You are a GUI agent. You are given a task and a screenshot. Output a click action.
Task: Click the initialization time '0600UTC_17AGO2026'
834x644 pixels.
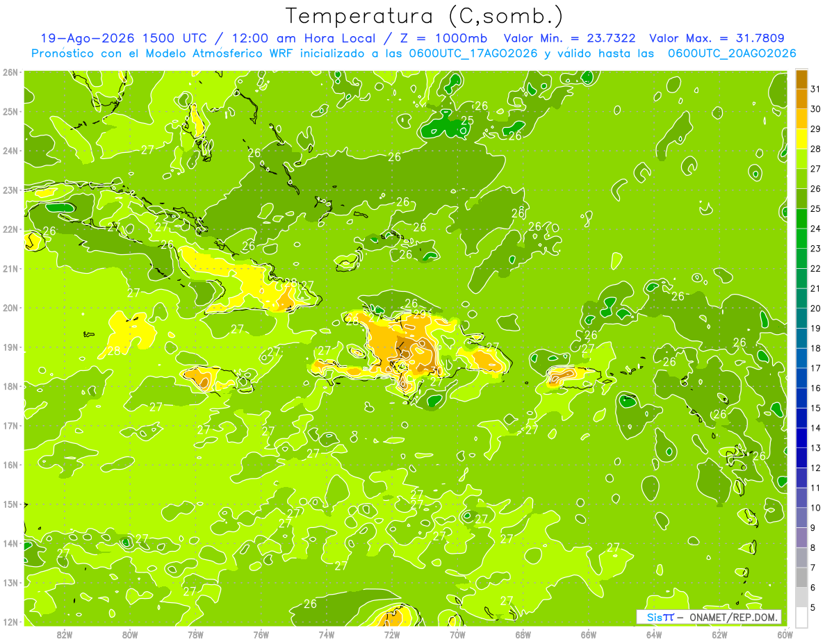pos(472,53)
